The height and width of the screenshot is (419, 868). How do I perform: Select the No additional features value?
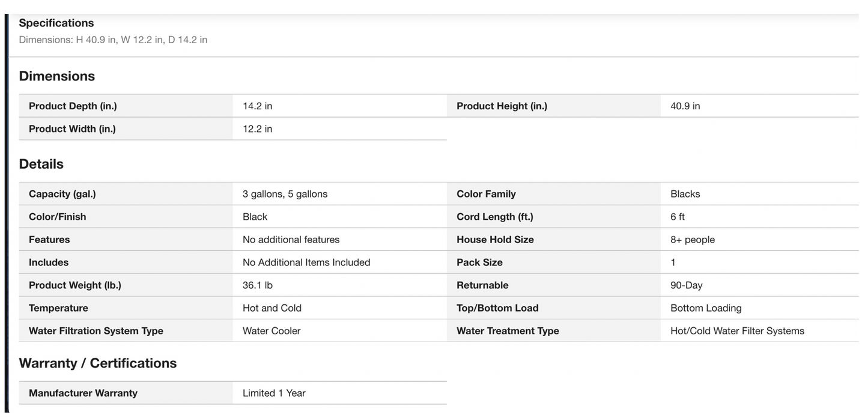[291, 240]
